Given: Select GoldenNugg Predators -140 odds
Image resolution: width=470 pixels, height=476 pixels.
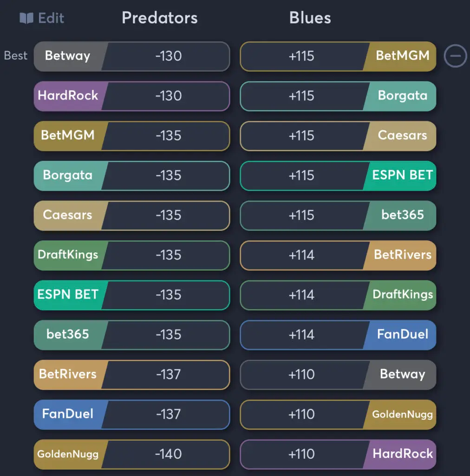Looking at the screenshot, I should coord(132,455).
